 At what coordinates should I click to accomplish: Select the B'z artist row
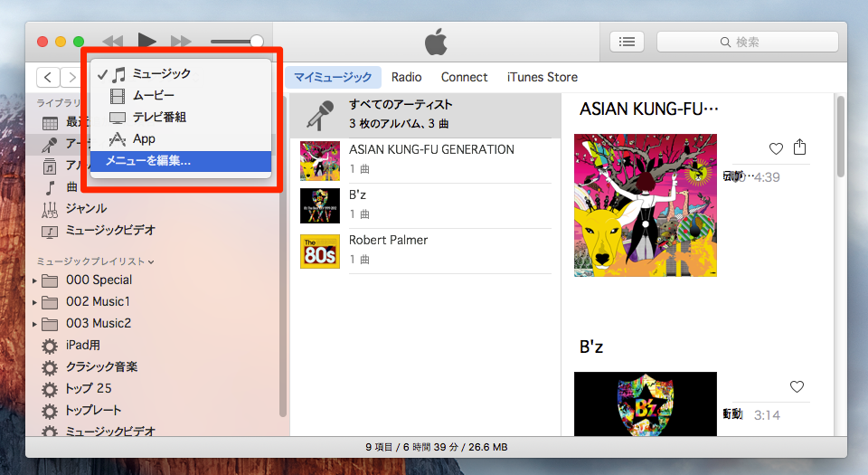point(425,206)
